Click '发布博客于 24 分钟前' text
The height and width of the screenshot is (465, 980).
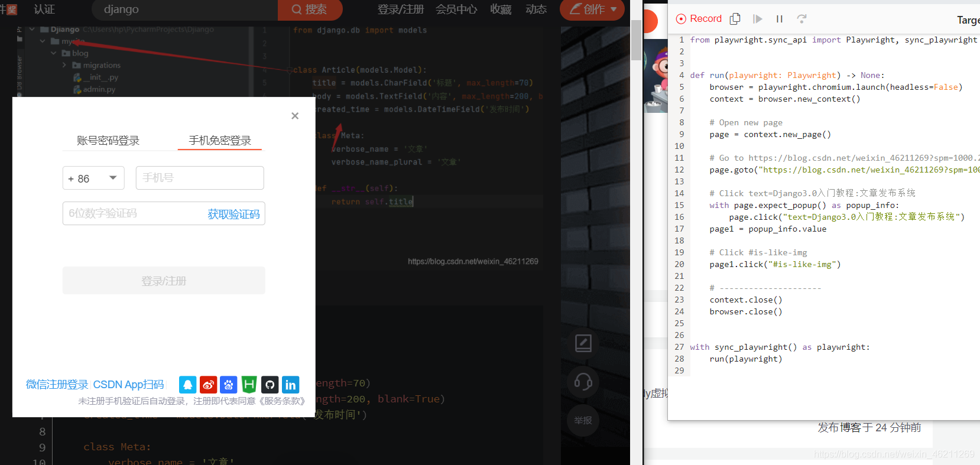[x=869, y=427]
